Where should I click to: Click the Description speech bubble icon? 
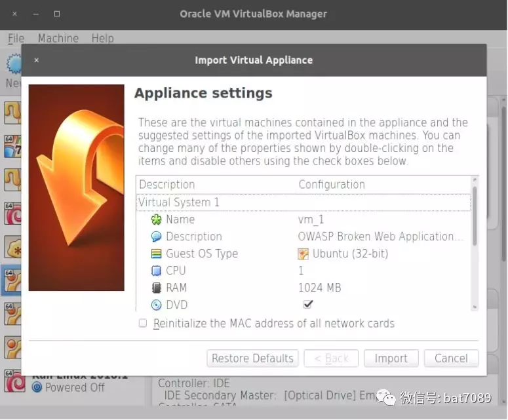point(156,237)
